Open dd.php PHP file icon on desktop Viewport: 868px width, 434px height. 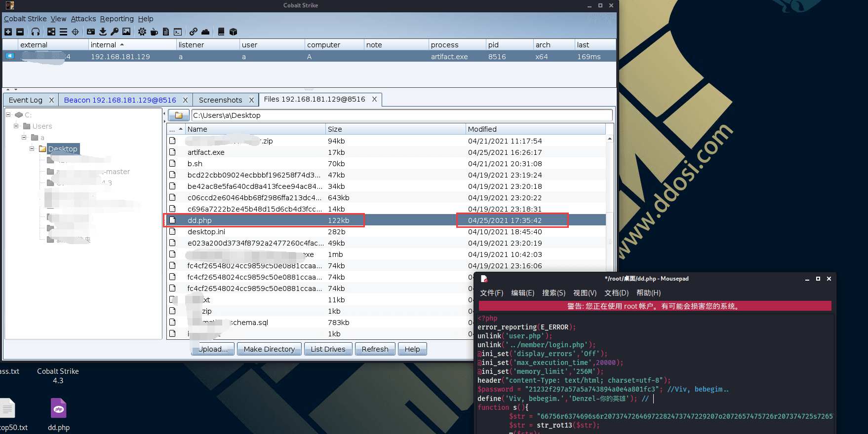tap(59, 408)
